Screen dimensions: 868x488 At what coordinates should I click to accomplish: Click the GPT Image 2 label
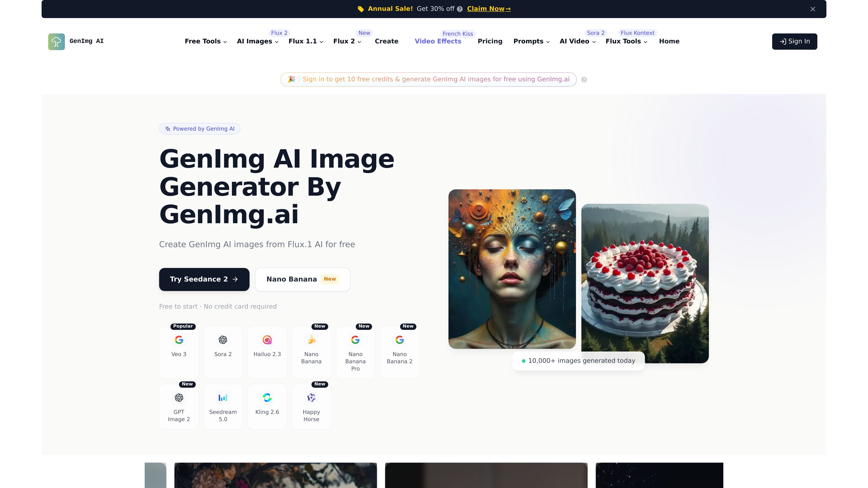pyautogui.click(x=179, y=416)
